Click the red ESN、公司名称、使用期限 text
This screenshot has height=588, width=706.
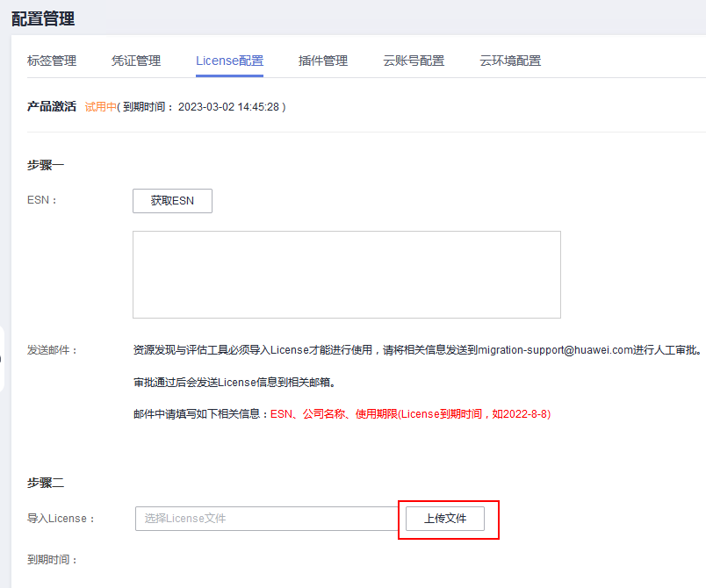[410, 414]
